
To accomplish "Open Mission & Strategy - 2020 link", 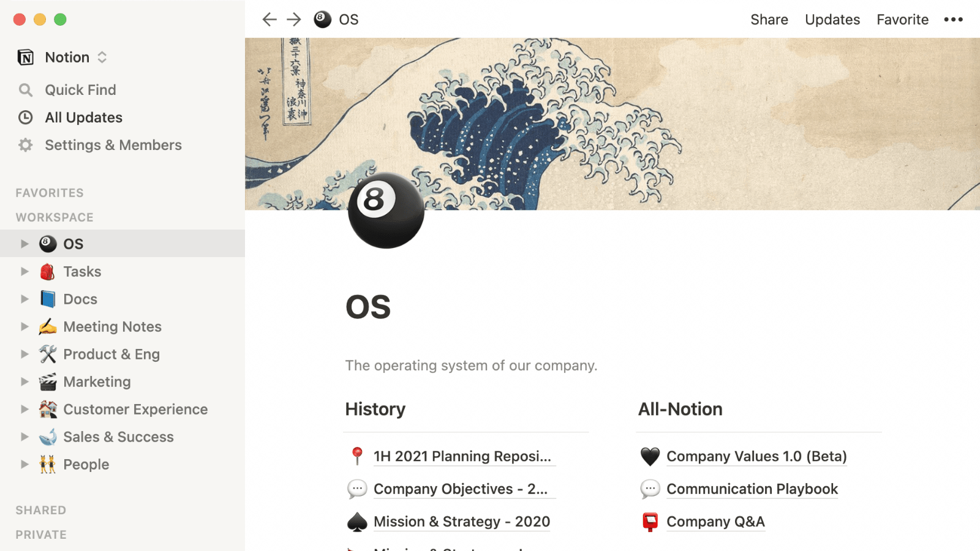I will 462,522.
